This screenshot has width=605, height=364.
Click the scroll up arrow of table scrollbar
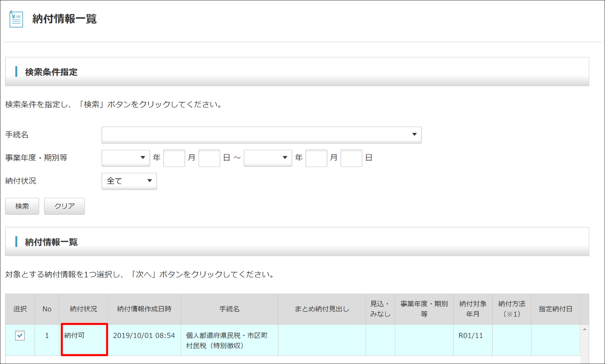(585, 329)
